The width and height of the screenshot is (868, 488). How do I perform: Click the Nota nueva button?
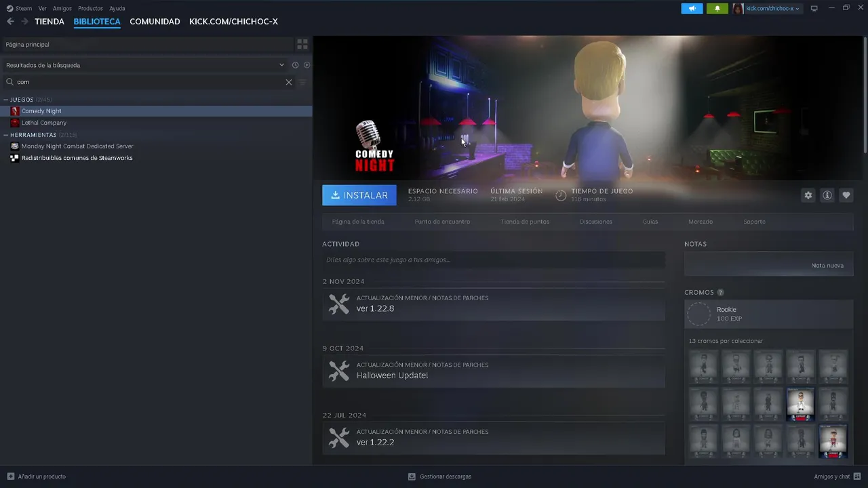click(827, 266)
